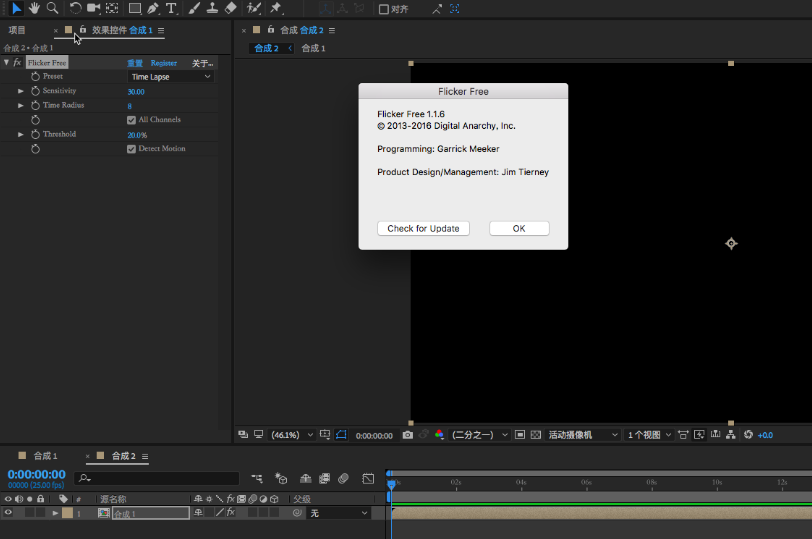Expand layer 合成 1 in timeline

[55, 513]
